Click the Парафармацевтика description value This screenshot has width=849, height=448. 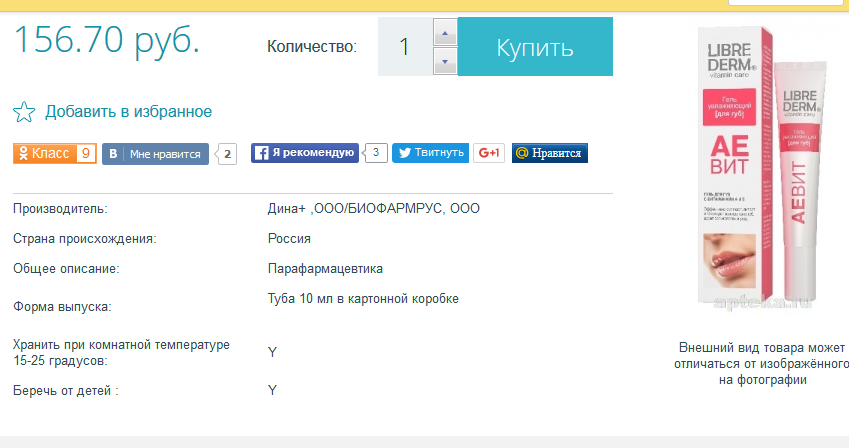(x=325, y=269)
